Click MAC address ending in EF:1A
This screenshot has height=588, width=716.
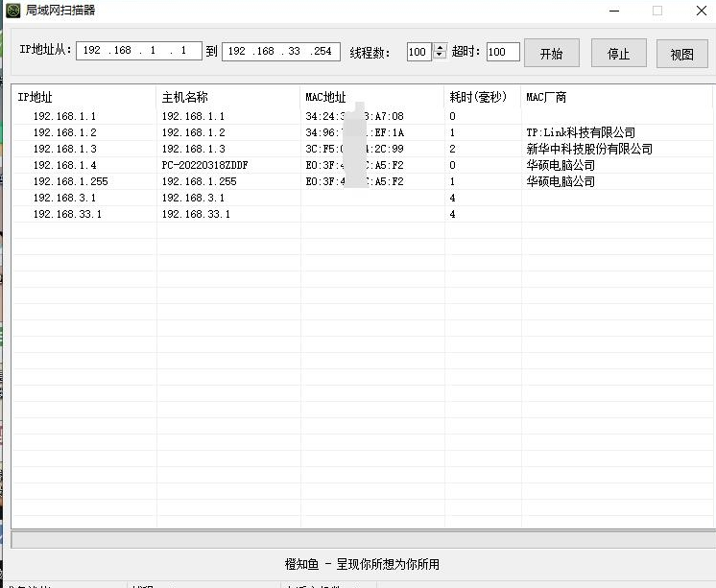pos(354,132)
